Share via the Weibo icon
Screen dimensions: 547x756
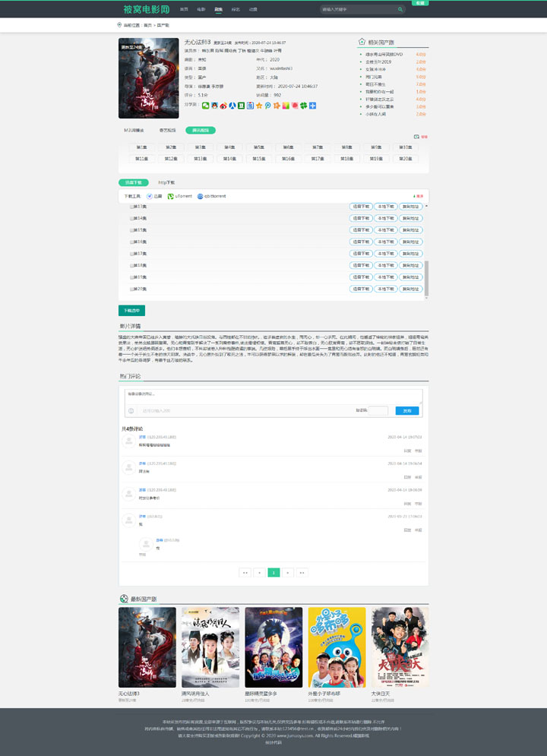[x=223, y=106]
